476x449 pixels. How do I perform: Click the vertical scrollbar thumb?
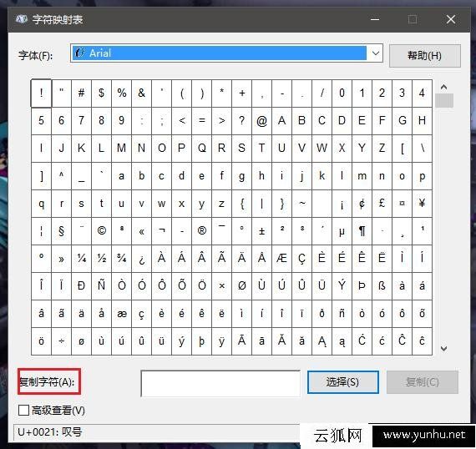[x=444, y=100]
